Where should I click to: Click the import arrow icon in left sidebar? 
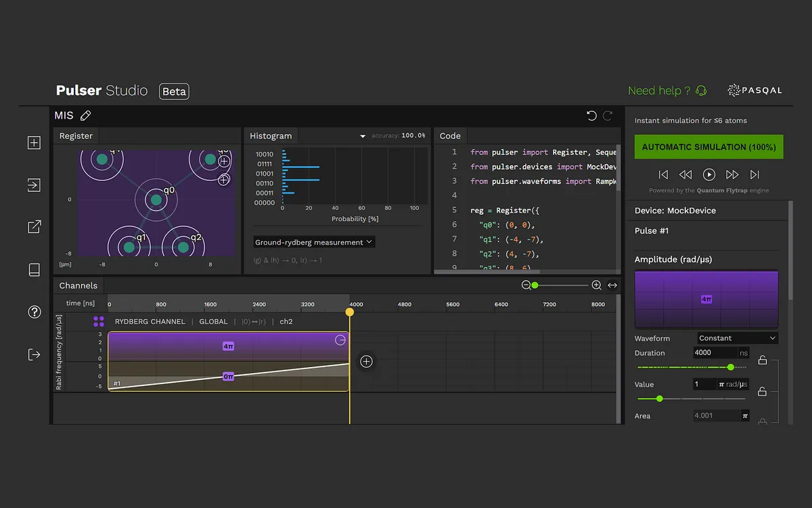pos(34,185)
